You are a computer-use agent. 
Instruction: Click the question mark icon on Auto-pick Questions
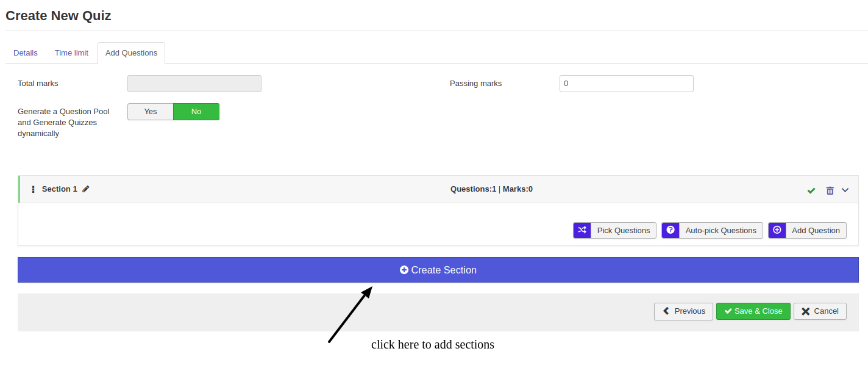(x=671, y=230)
